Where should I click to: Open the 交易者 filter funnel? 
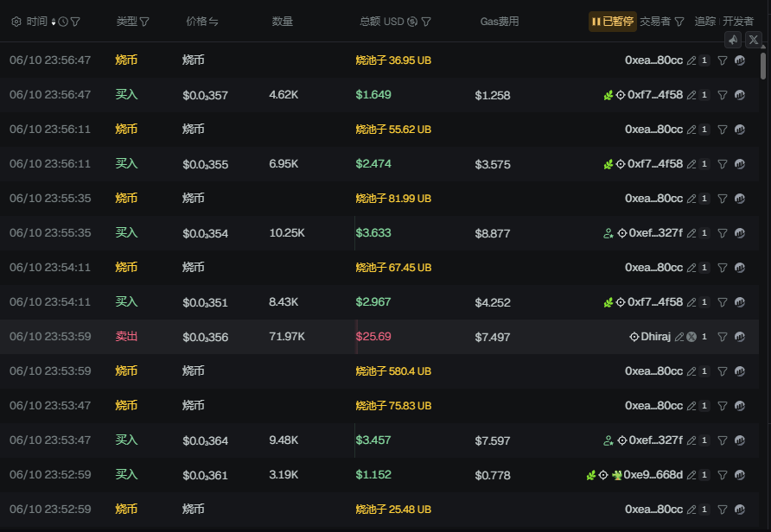[679, 22]
